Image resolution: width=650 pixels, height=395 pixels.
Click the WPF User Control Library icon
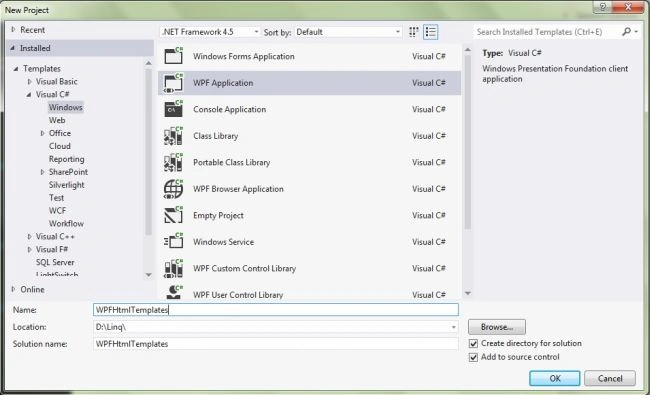click(173, 292)
